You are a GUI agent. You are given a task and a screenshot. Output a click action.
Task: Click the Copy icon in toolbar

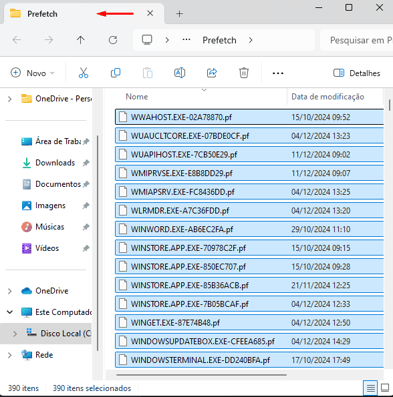[x=115, y=73]
